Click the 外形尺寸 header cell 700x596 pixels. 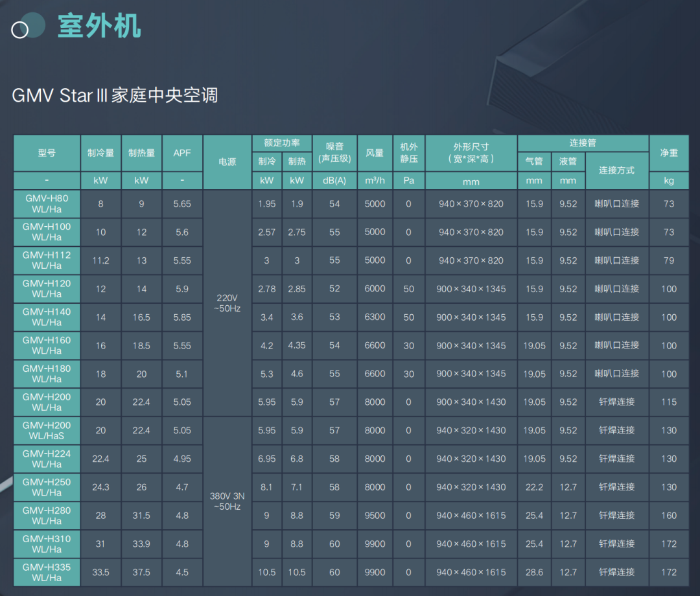pos(471,153)
